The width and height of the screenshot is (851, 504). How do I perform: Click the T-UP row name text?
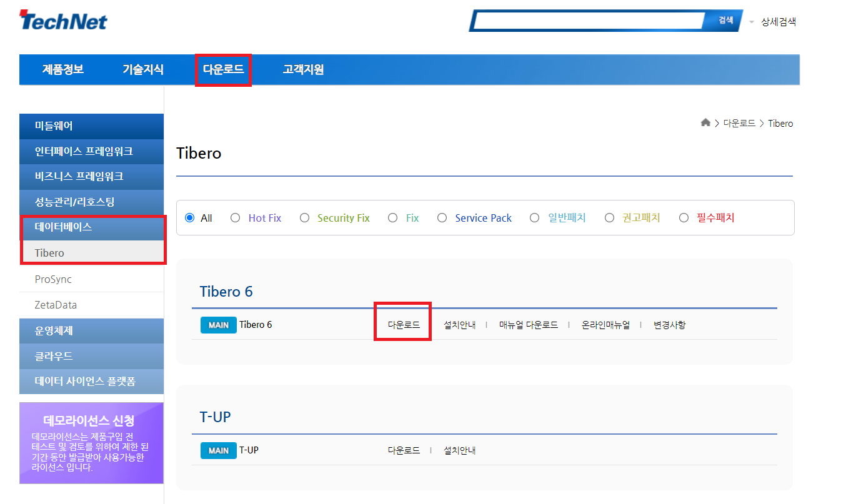coord(249,450)
